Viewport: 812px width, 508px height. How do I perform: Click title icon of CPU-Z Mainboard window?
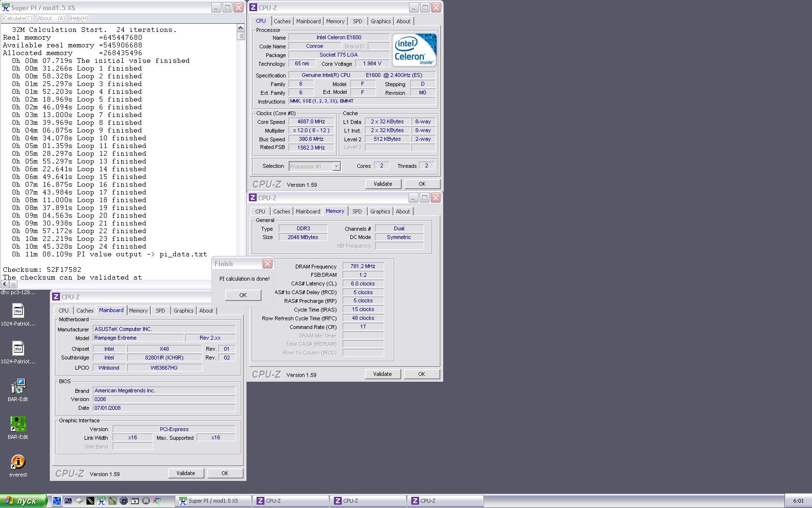click(56, 297)
